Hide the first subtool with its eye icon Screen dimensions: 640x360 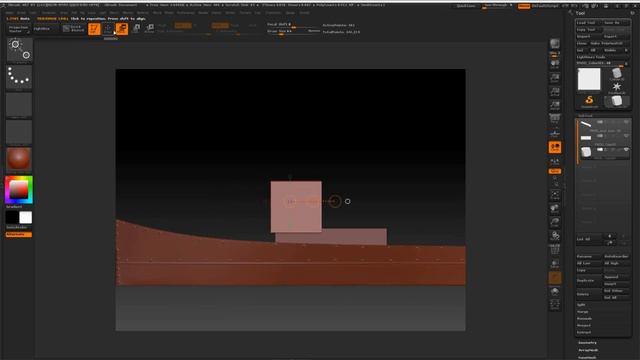pos(626,122)
